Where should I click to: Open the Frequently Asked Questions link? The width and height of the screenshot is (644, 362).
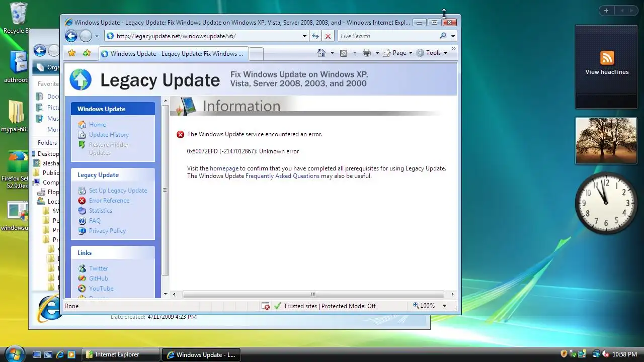[x=282, y=176]
